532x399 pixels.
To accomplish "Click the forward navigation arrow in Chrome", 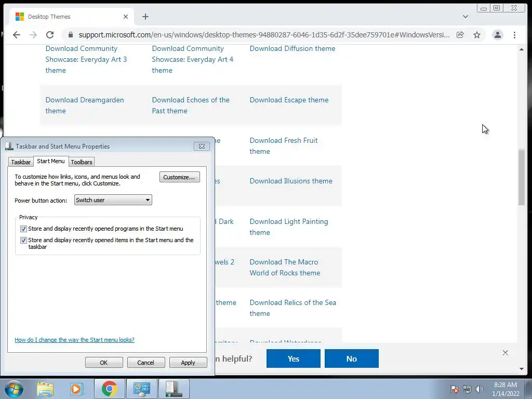I will tap(33, 35).
